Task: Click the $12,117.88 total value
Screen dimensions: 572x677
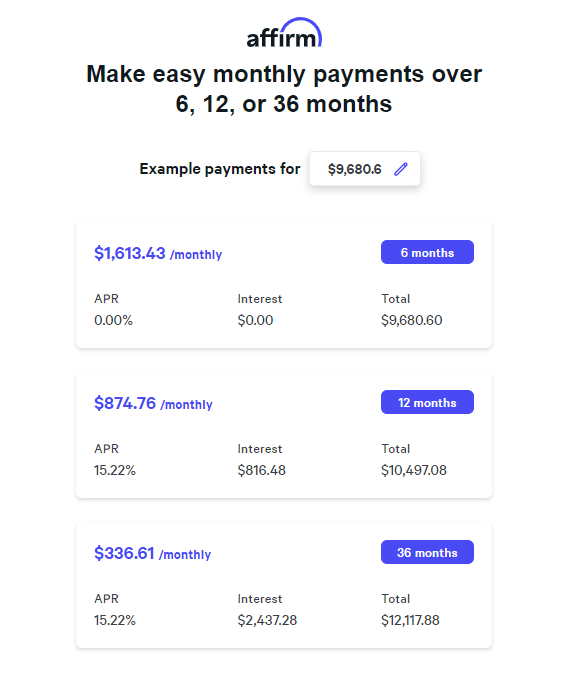Action: coord(410,620)
